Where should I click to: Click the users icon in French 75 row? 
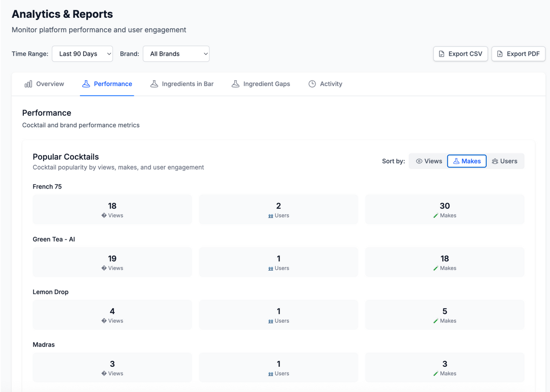[270, 216]
